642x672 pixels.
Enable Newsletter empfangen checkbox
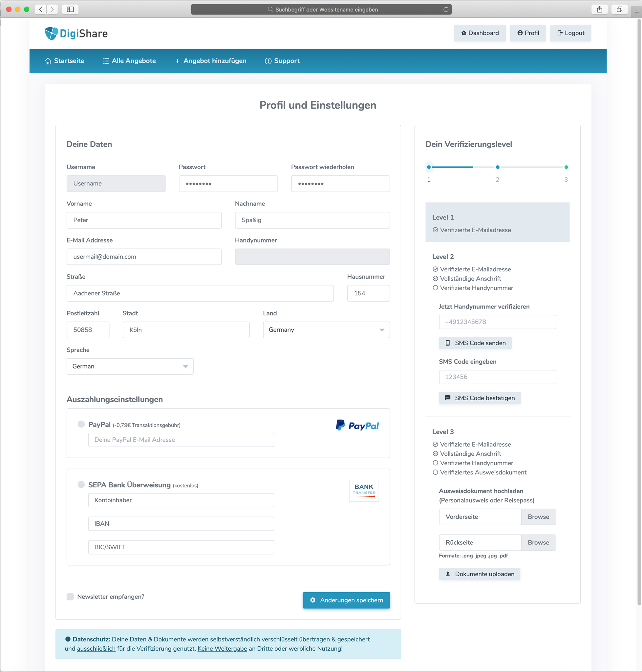click(70, 597)
